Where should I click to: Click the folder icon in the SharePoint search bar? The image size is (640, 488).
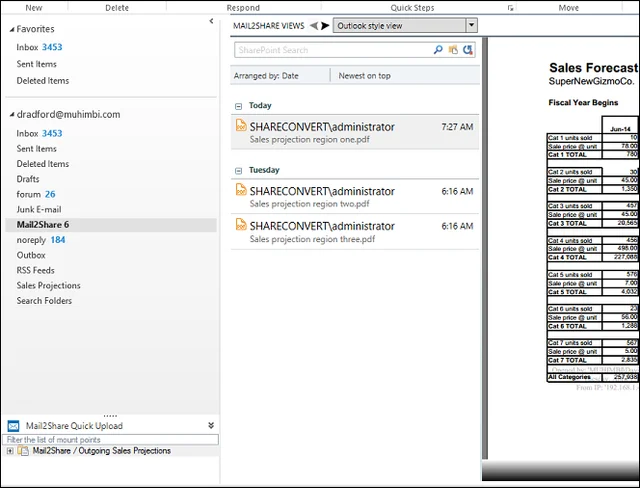453,50
